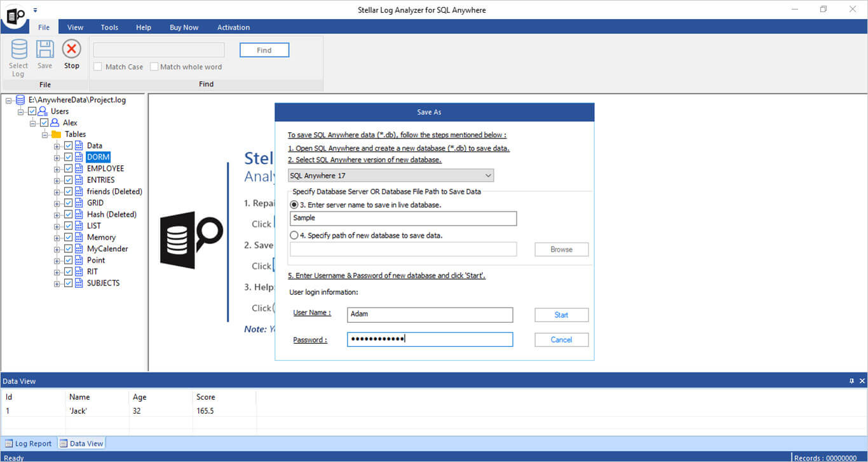Click the Alex user icon
This screenshot has height=462, width=868.
click(55, 123)
